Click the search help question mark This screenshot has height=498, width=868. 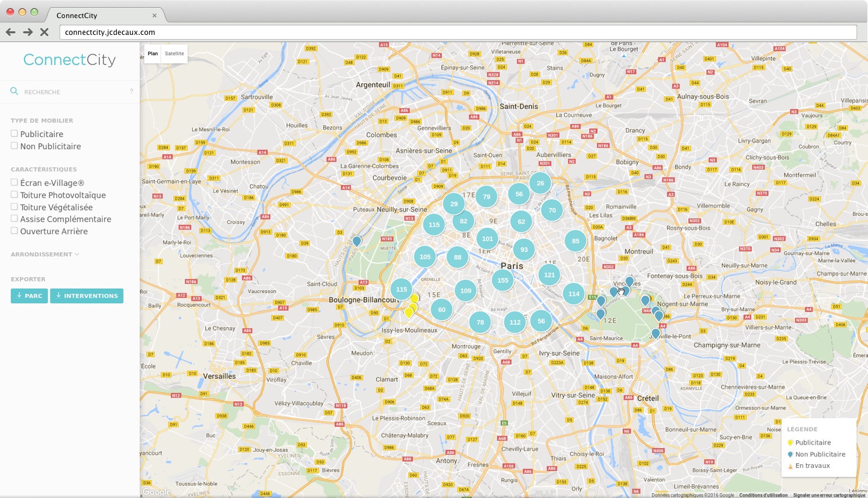[131, 91]
